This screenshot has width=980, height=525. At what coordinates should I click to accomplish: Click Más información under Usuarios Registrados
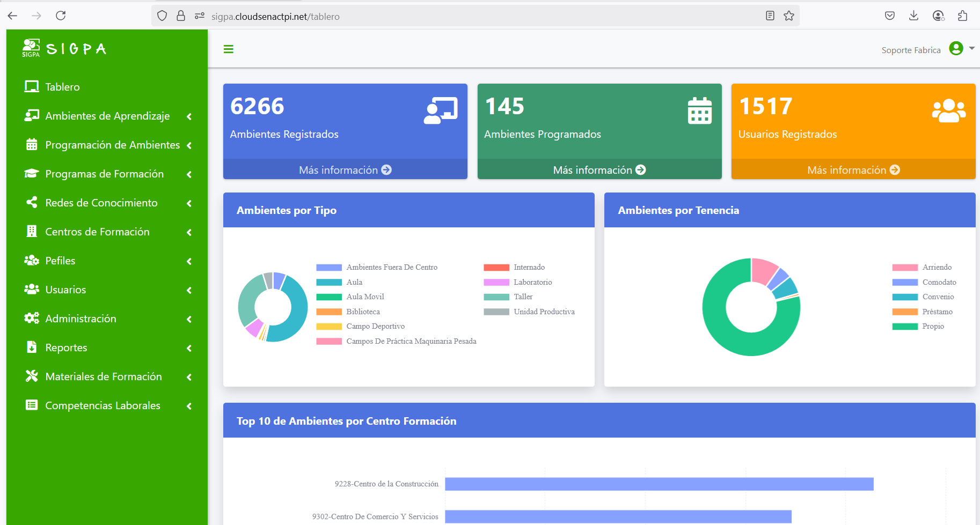pos(853,170)
